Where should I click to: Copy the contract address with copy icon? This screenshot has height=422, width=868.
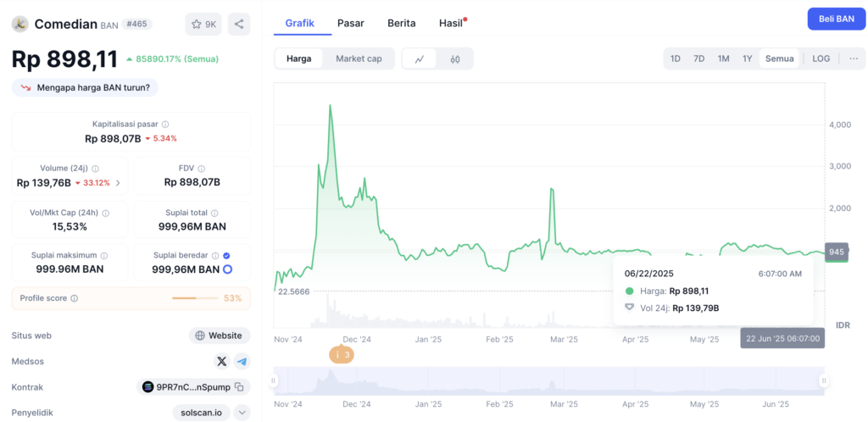239,387
